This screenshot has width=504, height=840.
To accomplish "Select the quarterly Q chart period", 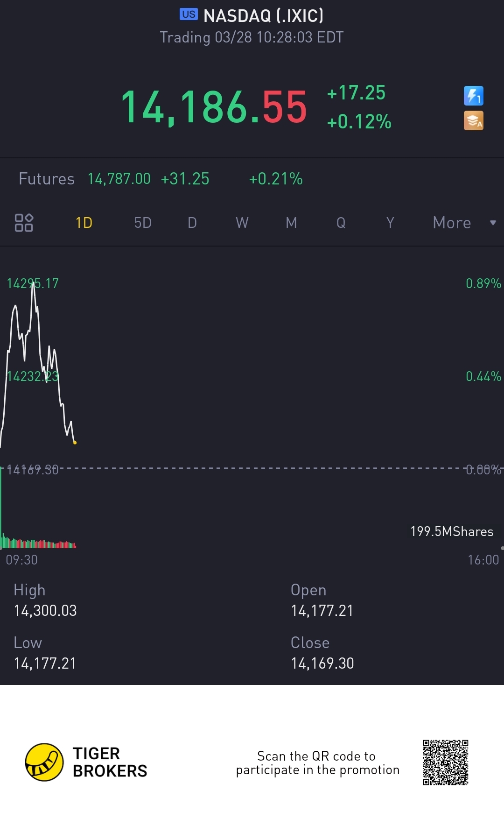I will [341, 223].
